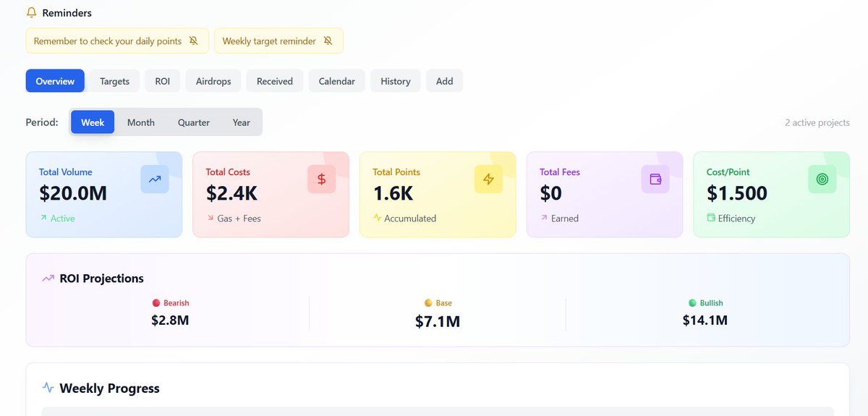Screen dimensions: 868x416
Task: Click the Reminders heading text
Action: [67, 13]
